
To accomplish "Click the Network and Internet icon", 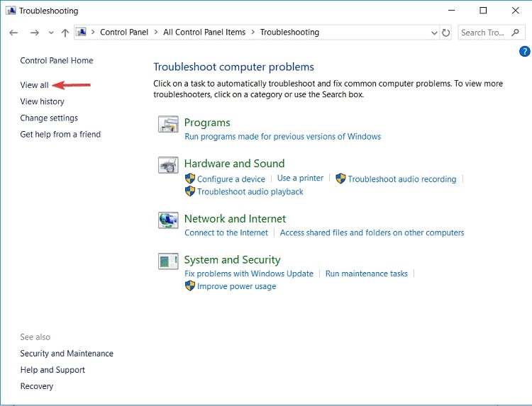I will click(168, 220).
